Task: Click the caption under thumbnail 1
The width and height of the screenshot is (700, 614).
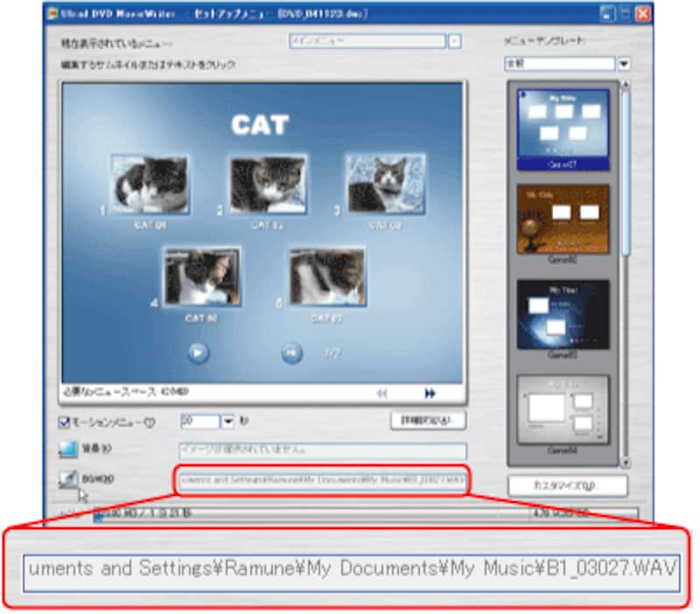Action: 150,226
